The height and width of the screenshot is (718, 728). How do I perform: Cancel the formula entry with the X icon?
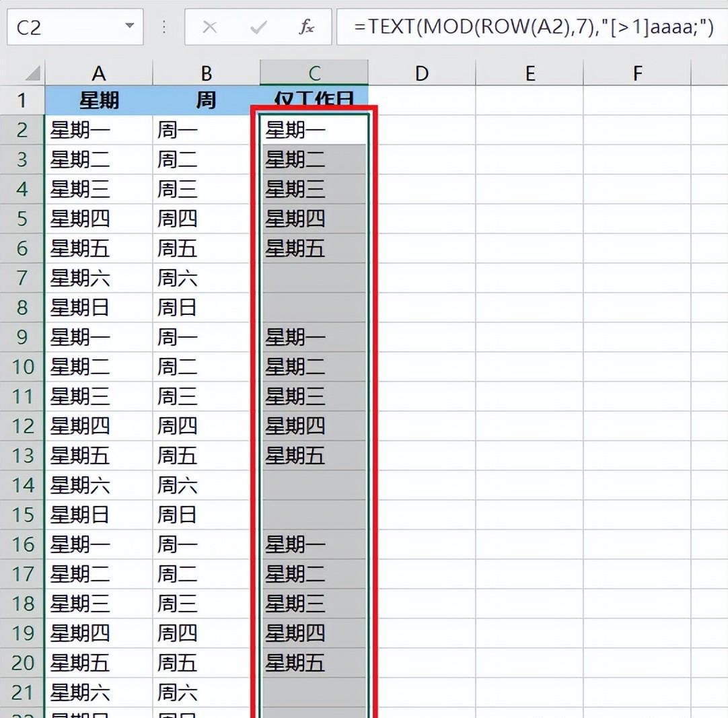(x=210, y=28)
